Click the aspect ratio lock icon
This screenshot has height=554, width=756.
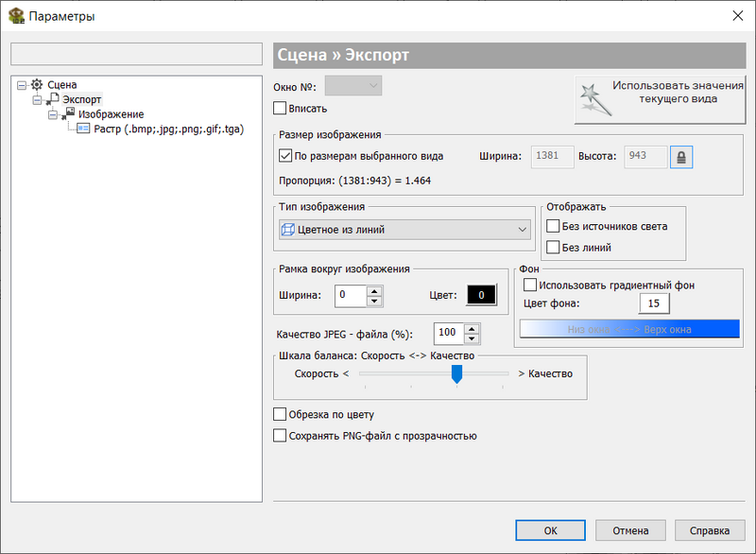tap(681, 157)
